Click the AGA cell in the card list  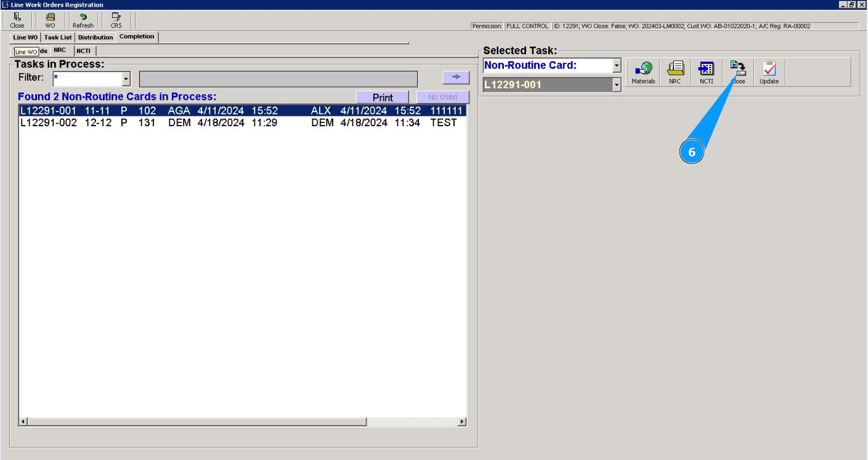[x=180, y=111]
